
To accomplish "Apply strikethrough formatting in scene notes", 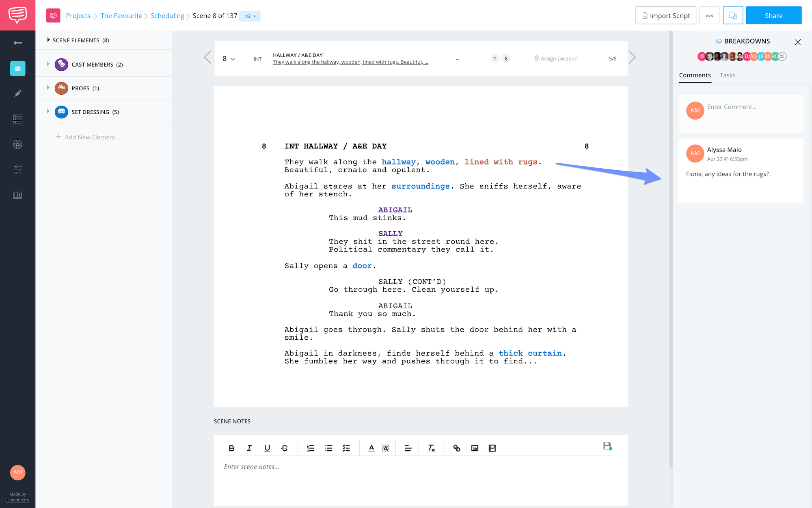I will (285, 448).
